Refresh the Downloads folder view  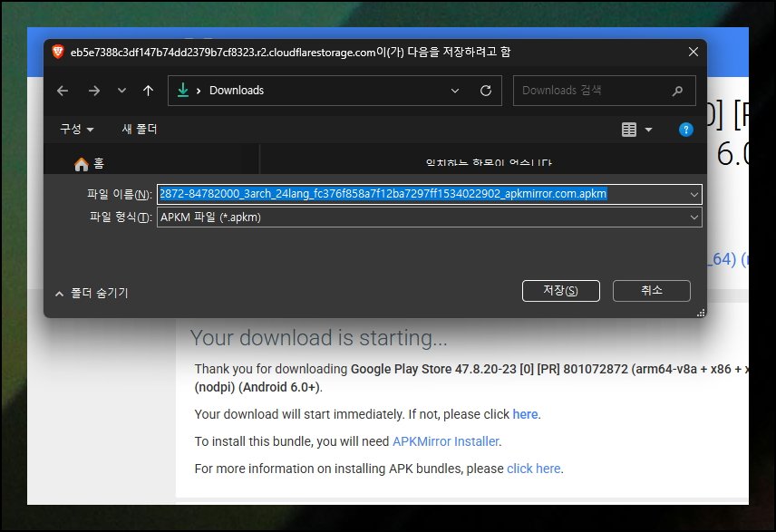tap(486, 91)
